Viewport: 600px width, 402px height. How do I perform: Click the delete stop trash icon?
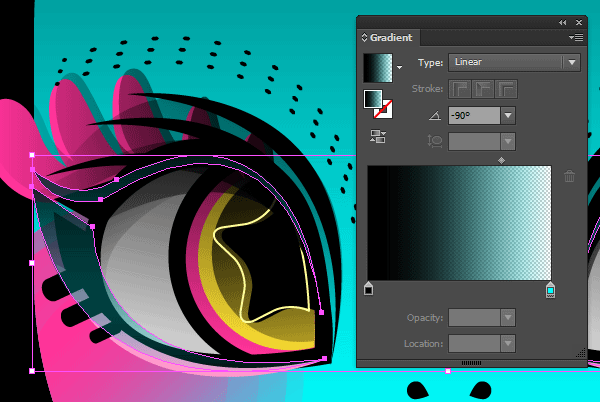569,177
